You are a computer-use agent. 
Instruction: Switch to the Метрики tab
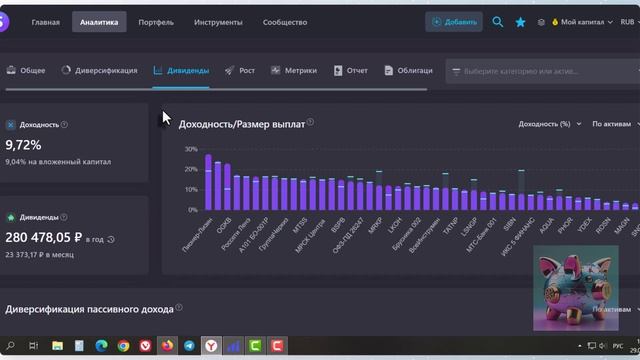pos(294,71)
